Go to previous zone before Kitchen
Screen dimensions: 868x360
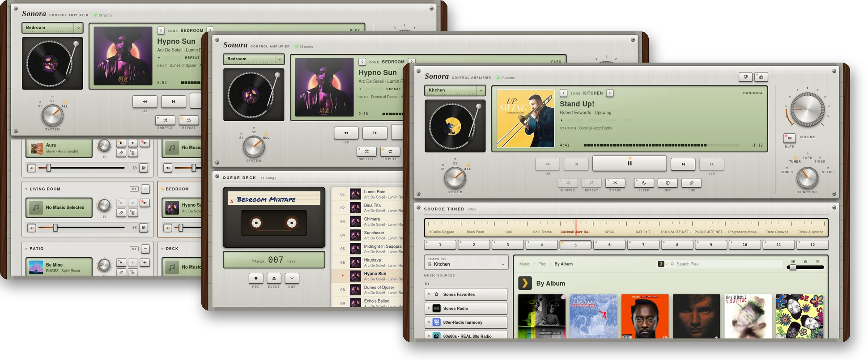pyautogui.click(x=564, y=93)
